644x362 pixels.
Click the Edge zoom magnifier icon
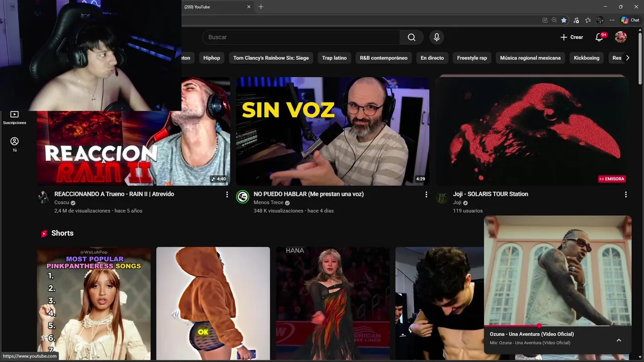(554, 20)
